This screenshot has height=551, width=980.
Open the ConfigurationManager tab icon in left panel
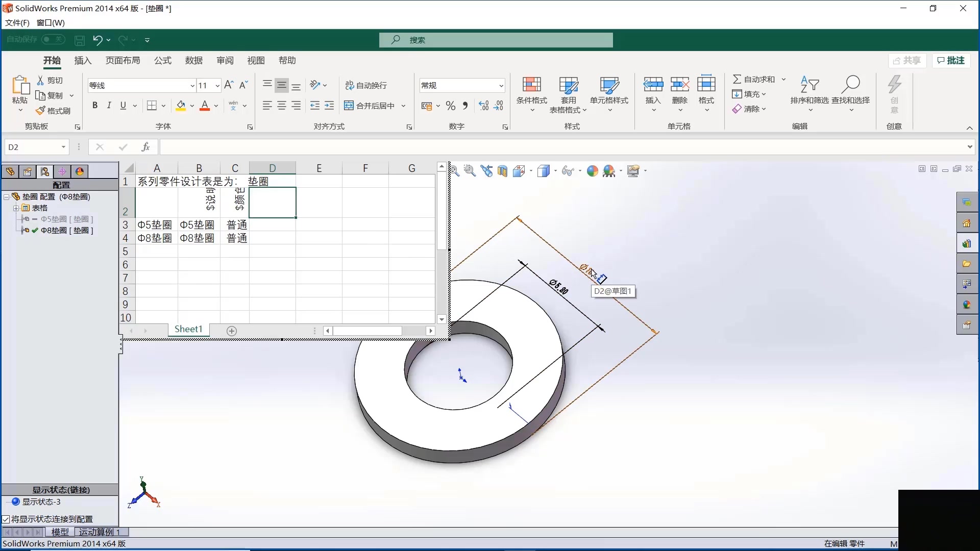coord(45,171)
